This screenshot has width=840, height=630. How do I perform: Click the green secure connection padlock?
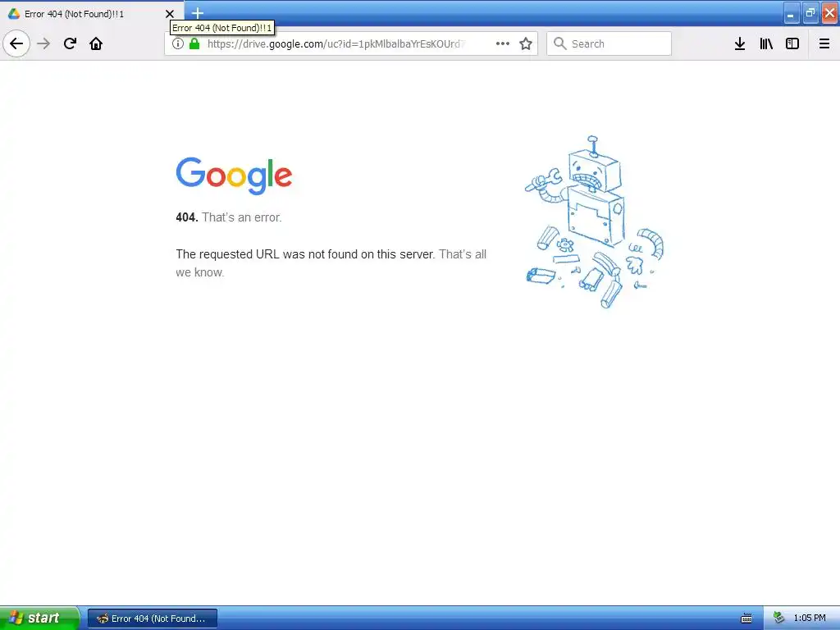click(194, 43)
